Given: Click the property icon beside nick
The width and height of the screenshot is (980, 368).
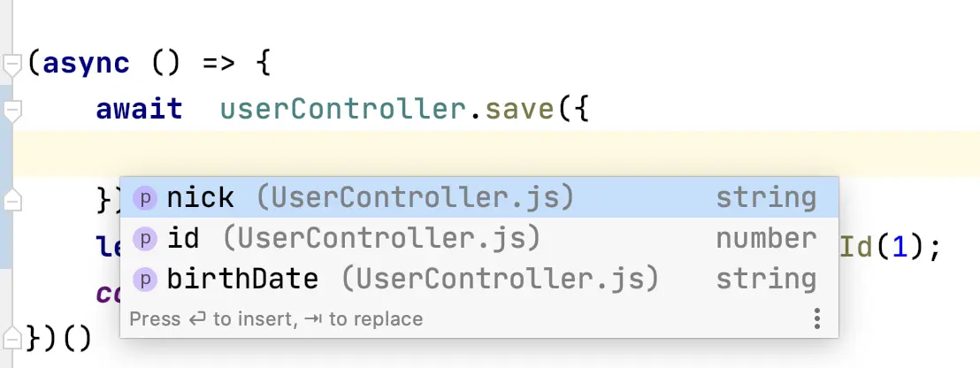Looking at the screenshot, I should click(x=145, y=199).
